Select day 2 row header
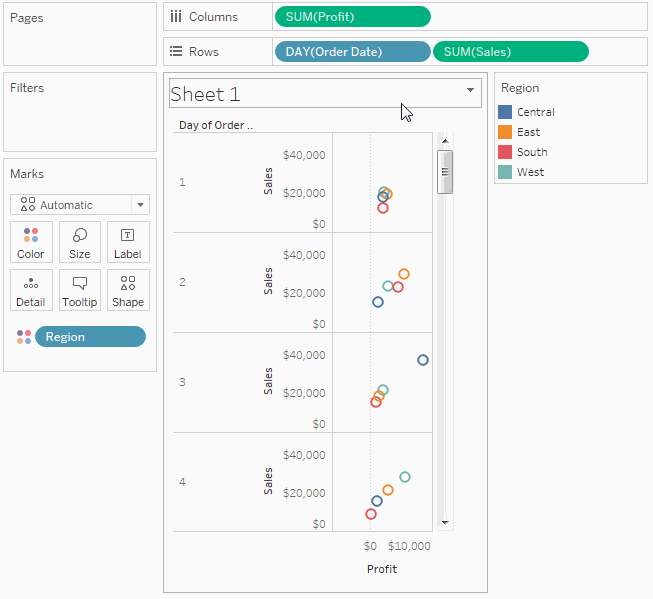The image size is (653, 599). 182,282
